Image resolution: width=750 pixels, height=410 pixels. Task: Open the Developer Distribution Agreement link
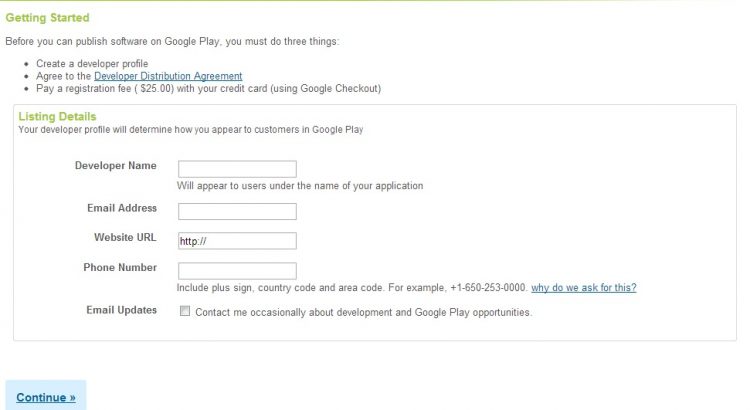coord(168,76)
